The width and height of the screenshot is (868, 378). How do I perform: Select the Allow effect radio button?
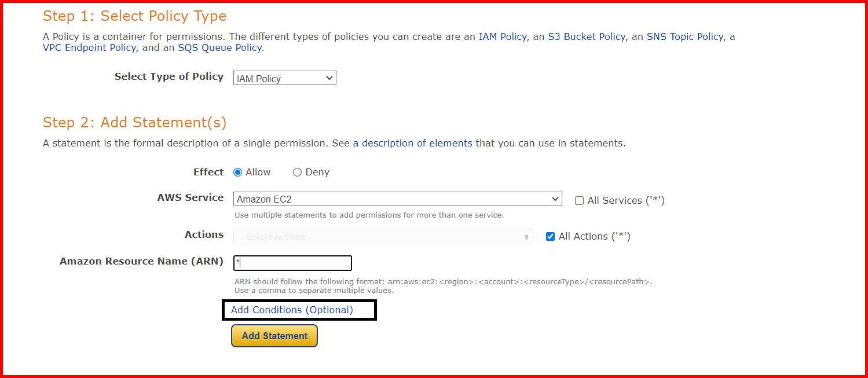238,172
